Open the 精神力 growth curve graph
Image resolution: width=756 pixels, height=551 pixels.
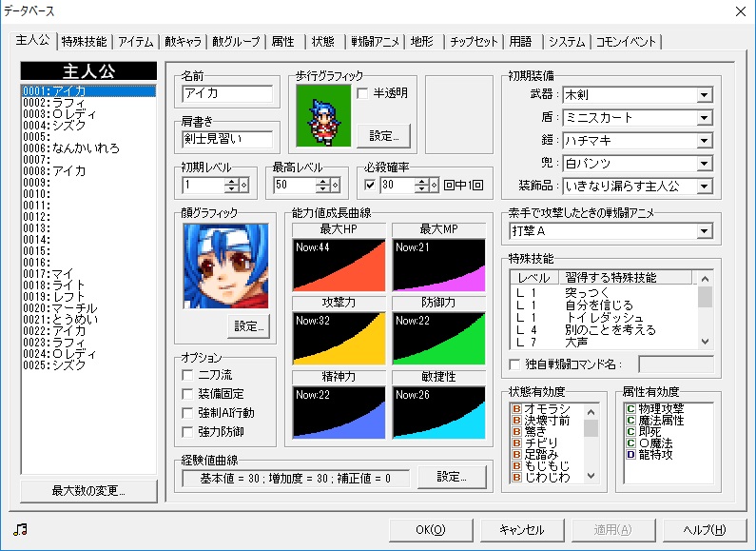coord(339,412)
